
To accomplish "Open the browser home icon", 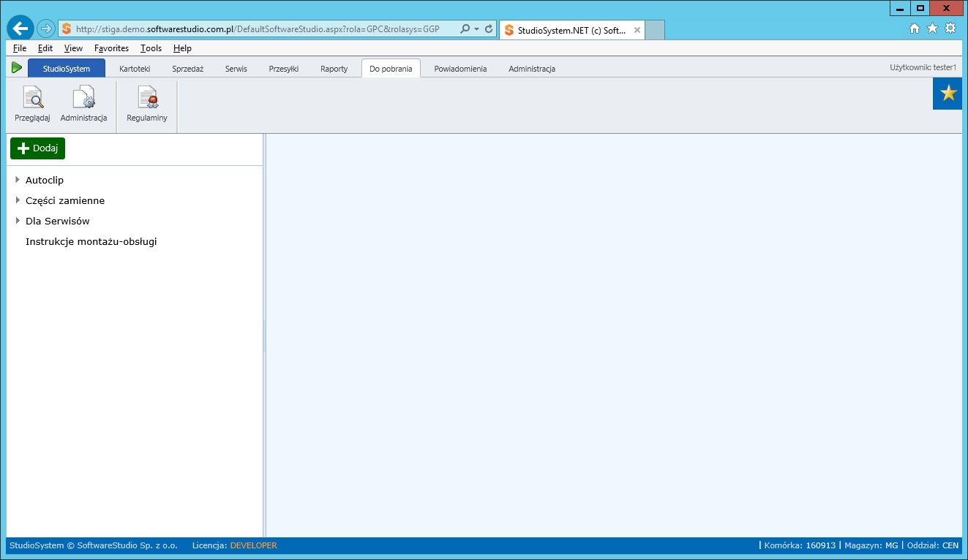I will point(915,29).
